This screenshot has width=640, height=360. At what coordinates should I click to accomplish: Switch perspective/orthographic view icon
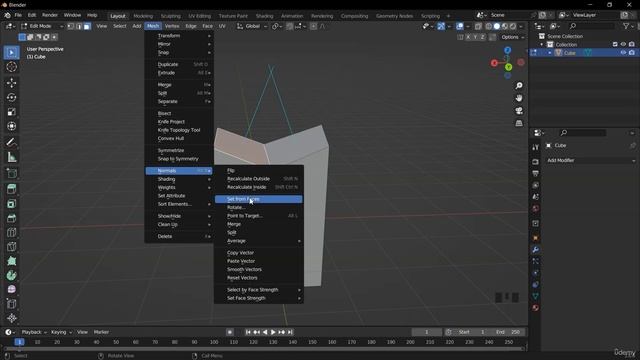pyautogui.click(x=519, y=123)
